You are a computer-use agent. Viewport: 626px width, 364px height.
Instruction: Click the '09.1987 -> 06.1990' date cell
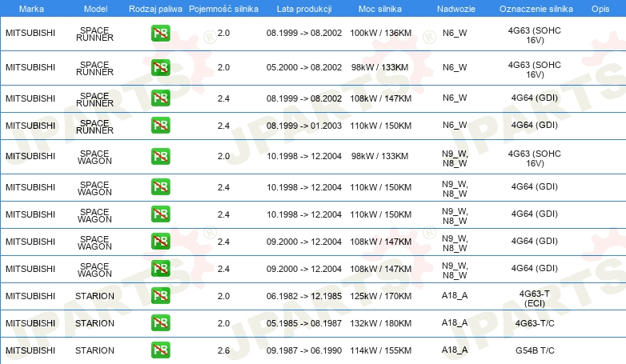click(x=304, y=350)
